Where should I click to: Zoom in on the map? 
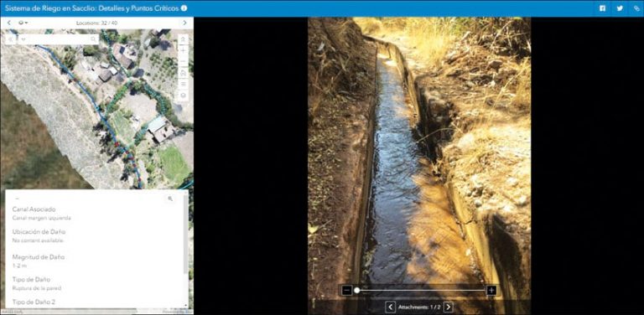tap(183, 50)
